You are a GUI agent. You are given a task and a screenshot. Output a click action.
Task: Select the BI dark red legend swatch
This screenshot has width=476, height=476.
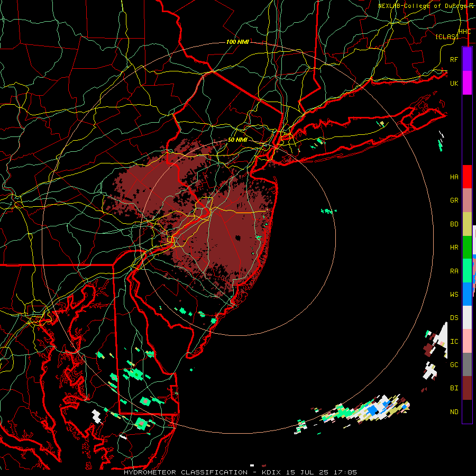tap(467, 388)
